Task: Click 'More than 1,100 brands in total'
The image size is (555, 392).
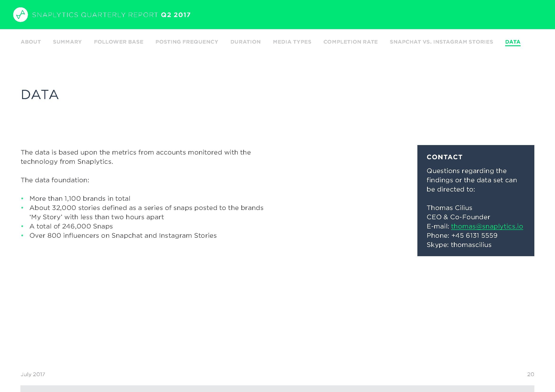Action: [80, 198]
